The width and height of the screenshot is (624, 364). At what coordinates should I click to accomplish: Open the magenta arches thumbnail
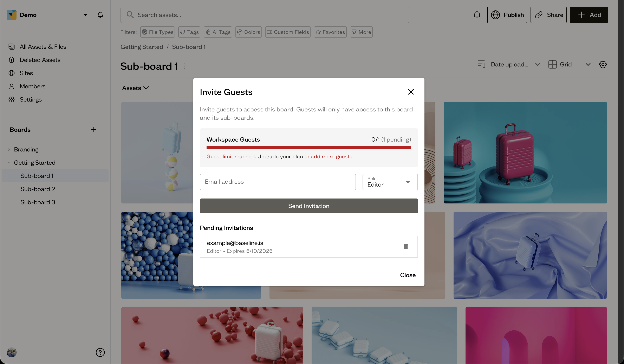click(x=536, y=335)
